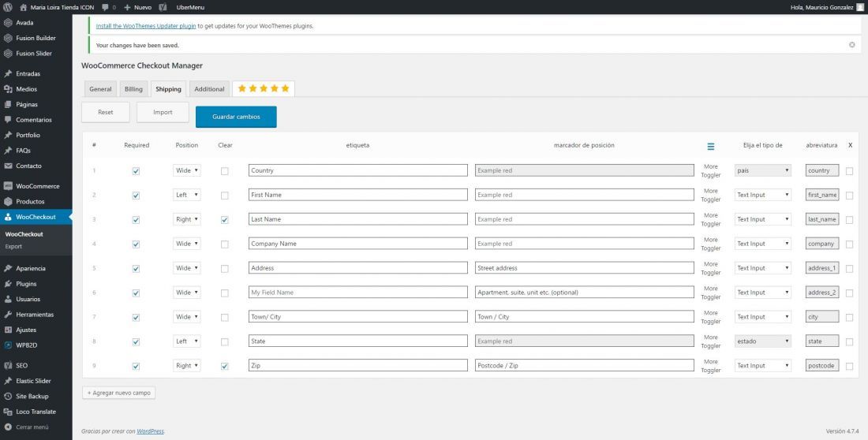Check the remove X checkbox for State row
This screenshot has width=868, height=440.
coord(849,341)
